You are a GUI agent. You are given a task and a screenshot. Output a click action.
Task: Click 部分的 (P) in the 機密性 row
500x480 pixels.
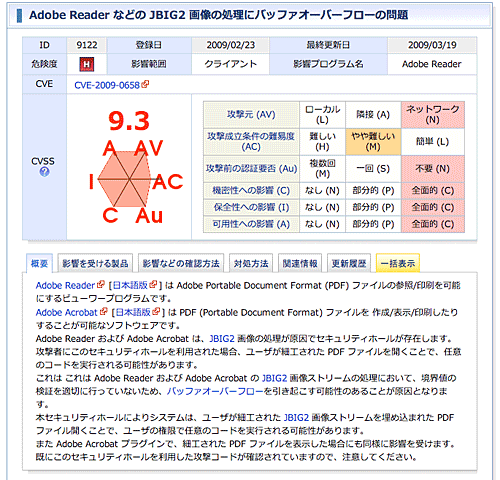tap(373, 191)
